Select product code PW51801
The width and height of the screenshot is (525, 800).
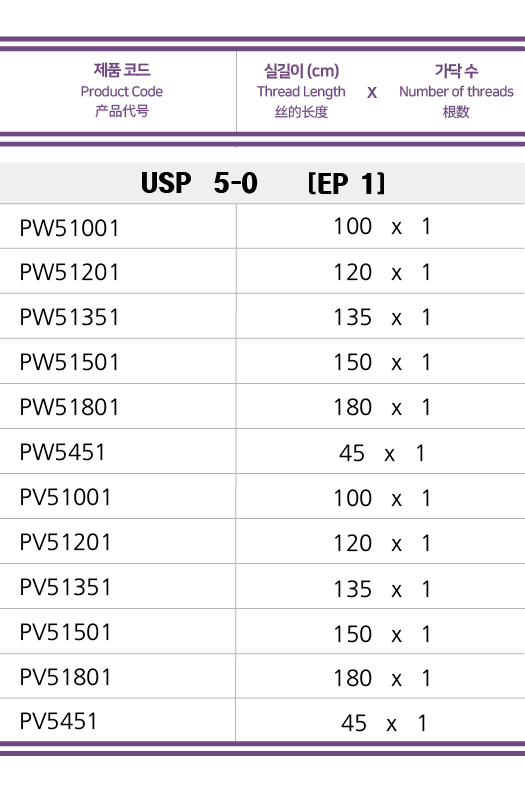tap(69, 407)
